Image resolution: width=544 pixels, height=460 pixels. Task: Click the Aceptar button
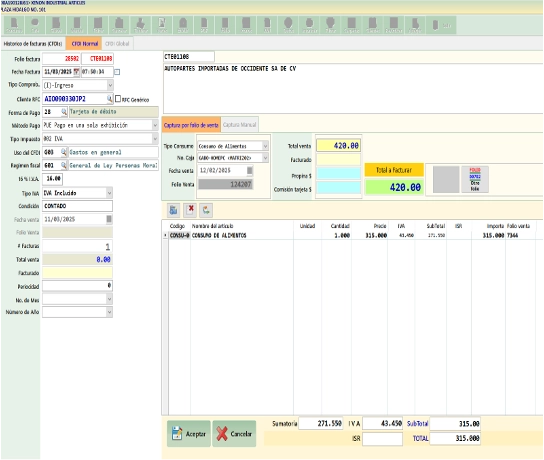point(189,434)
